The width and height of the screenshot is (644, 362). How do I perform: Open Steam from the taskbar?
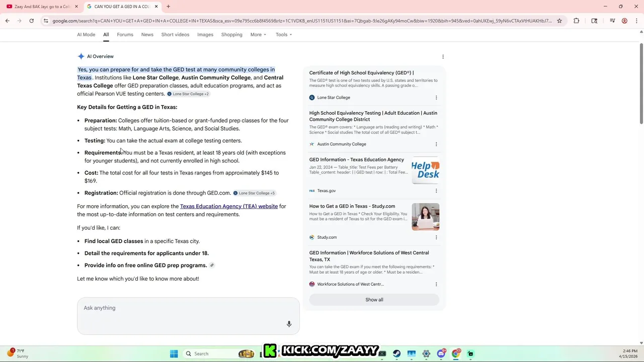pos(397,354)
